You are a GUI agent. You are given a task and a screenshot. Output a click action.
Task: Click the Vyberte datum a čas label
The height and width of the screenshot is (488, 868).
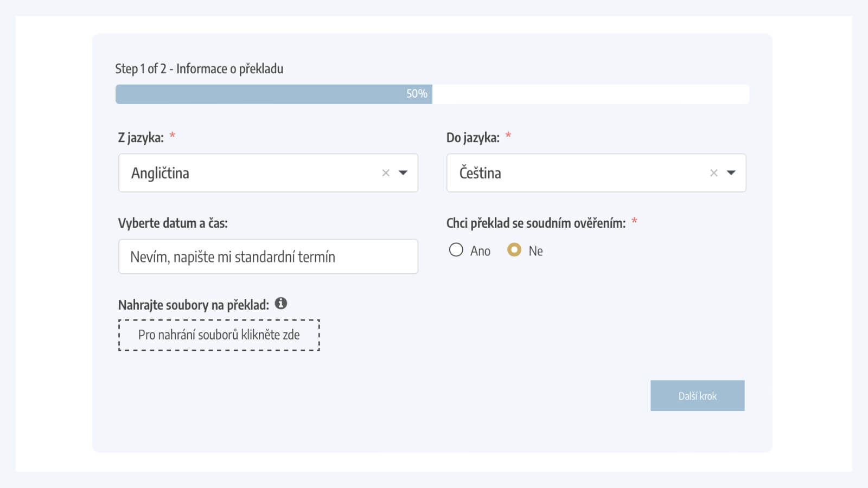173,223
